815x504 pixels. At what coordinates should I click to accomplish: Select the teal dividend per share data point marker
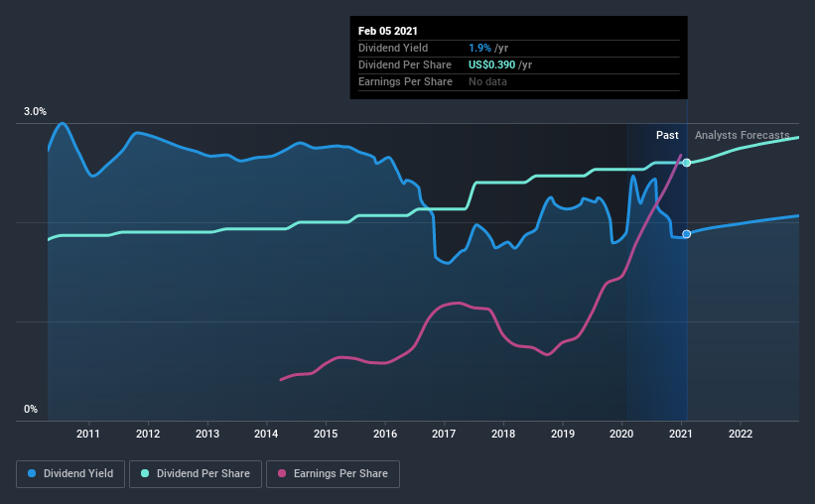pyautogui.click(x=687, y=163)
